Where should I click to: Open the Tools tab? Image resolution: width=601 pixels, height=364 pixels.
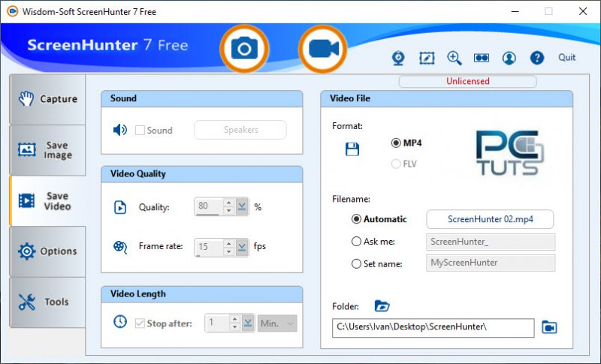click(47, 302)
